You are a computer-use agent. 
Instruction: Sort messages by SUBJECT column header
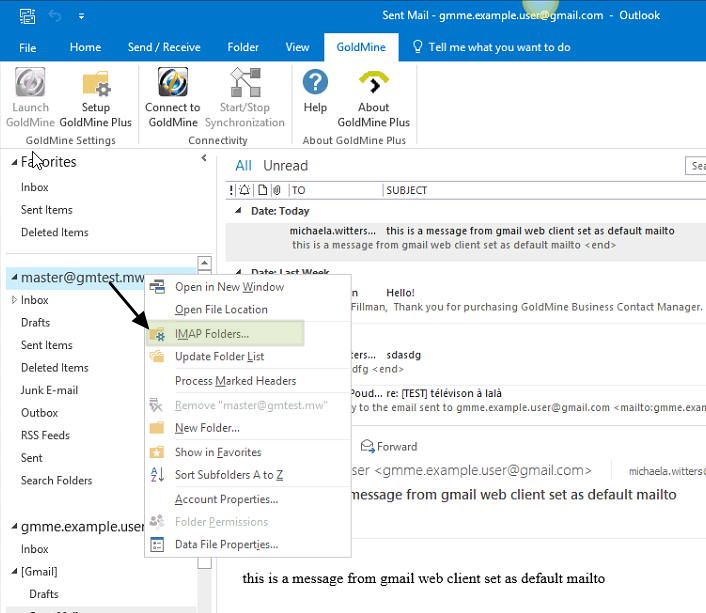tap(406, 190)
